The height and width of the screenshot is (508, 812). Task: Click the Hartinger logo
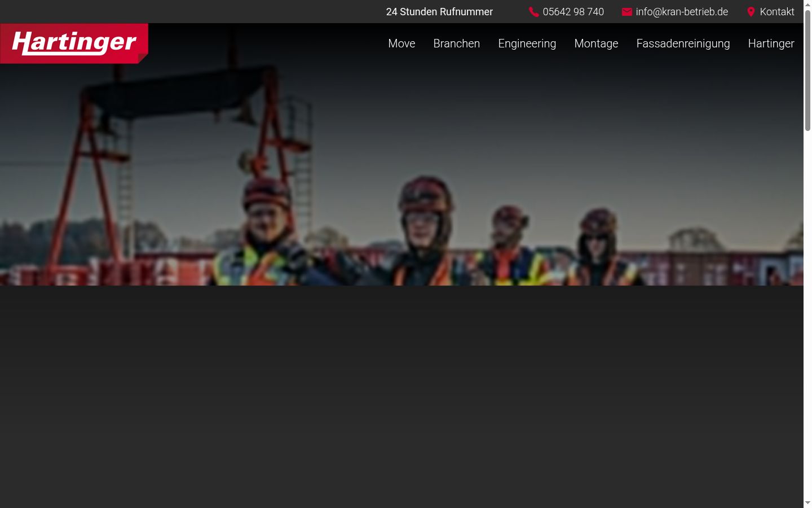click(74, 43)
